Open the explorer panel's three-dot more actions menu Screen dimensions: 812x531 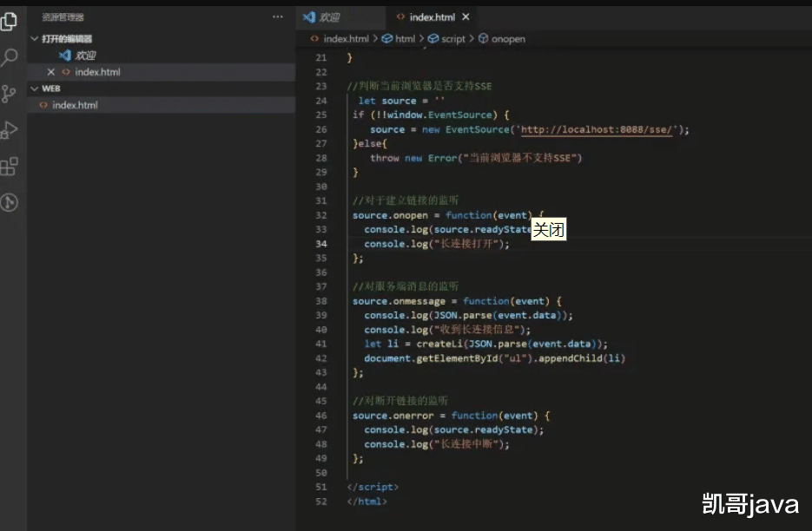[x=277, y=16]
